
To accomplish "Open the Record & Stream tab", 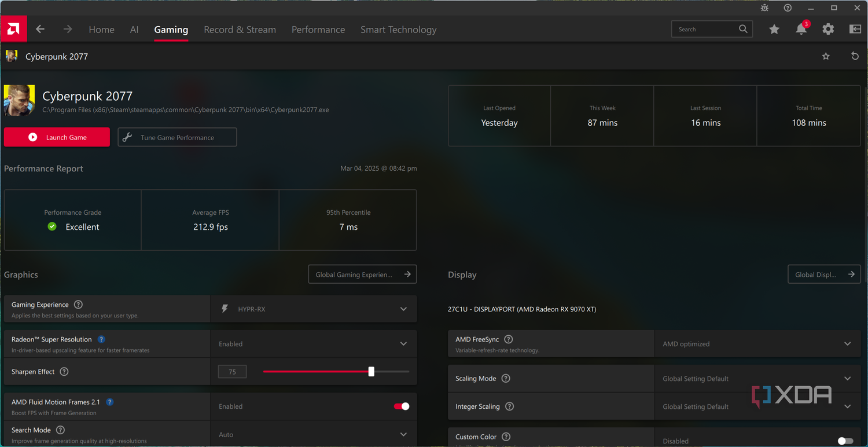I will [240, 30].
